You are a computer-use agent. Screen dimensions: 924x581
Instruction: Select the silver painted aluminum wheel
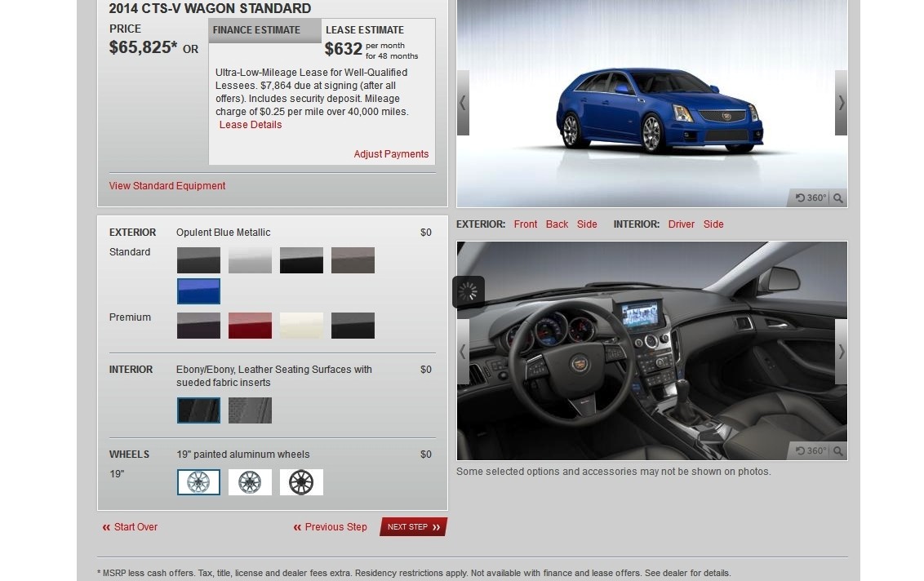coord(198,482)
